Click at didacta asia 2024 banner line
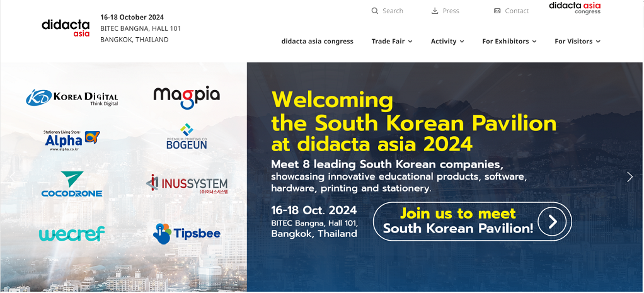The image size is (644, 293). [x=372, y=144]
